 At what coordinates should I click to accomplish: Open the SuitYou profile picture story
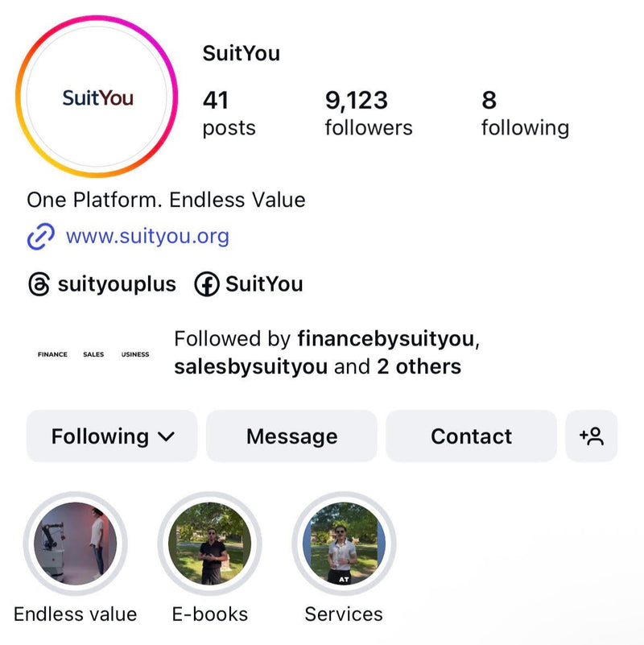[97, 98]
